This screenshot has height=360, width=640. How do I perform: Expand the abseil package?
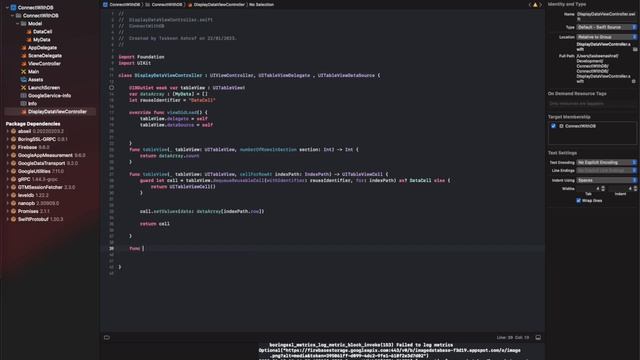(x=7, y=131)
